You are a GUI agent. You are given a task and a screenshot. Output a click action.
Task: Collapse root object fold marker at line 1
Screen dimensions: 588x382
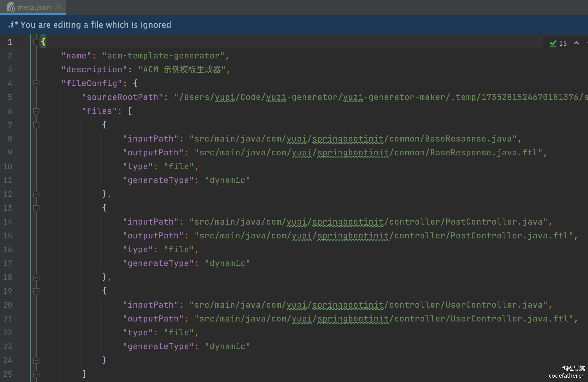click(x=36, y=42)
